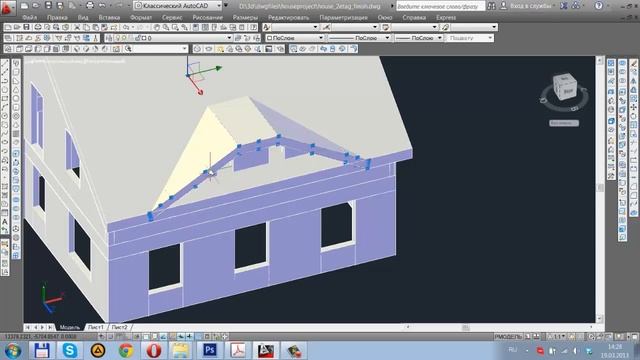Open the Классический AutoCAD workspace dropdown
640x360 pixels.
pyautogui.click(x=178, y=6)
